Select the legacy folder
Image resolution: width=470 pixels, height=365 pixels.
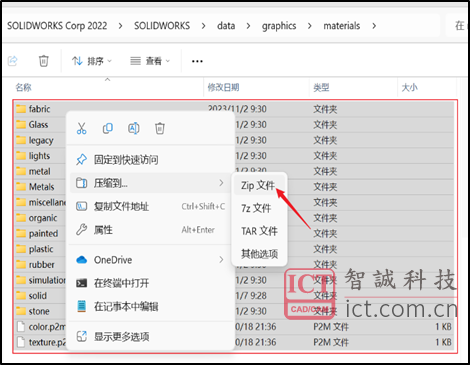(x=41, y=140)
